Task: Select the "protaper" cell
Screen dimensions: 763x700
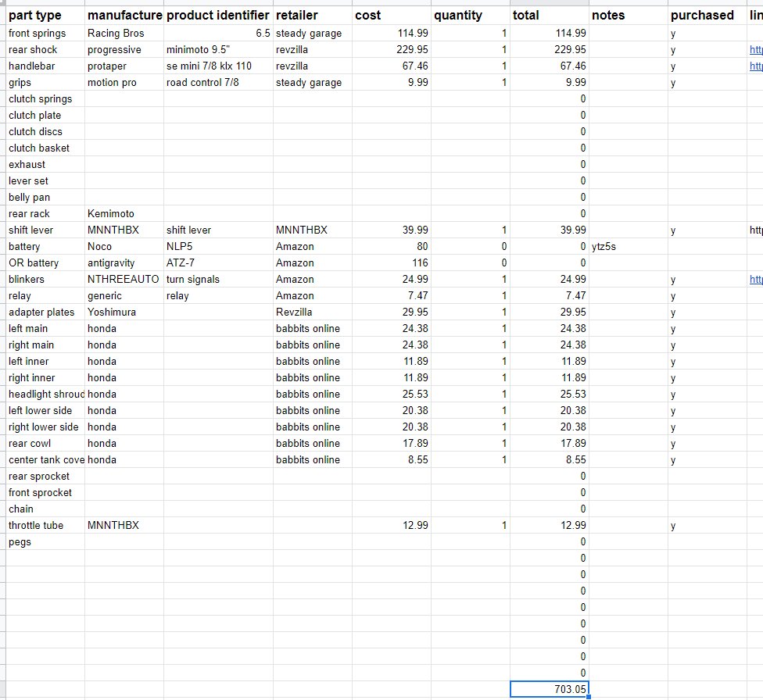Action: (x=124, y=66)
